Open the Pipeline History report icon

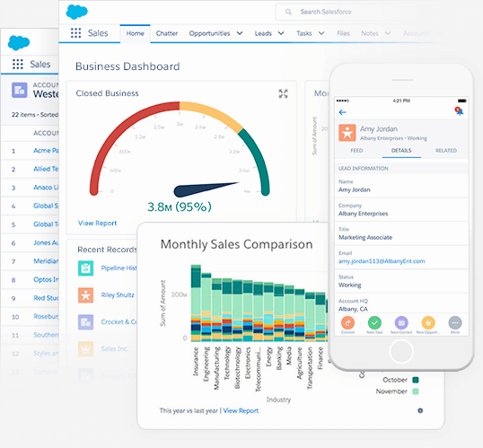pyautogui.click(x=85, y=268)
